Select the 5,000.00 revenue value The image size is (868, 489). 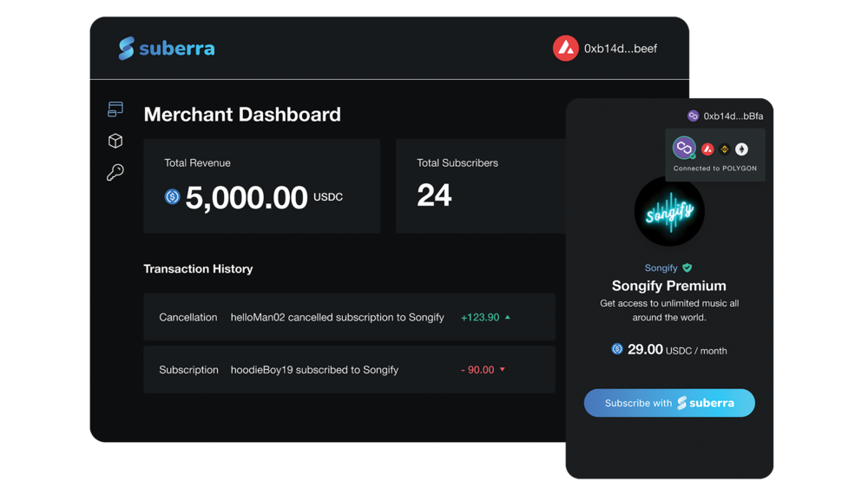pyautogui.click(x=247, y=197)
